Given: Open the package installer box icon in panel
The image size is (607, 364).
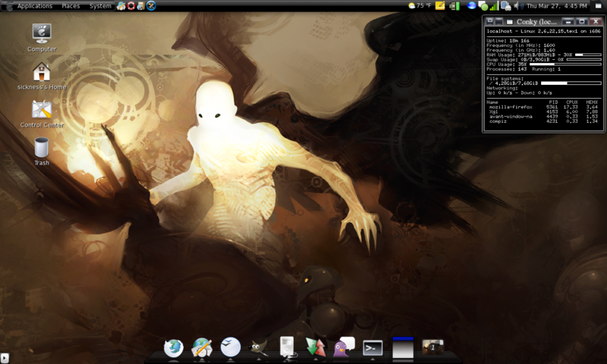Looking at the screenshot, I should coord(140,6).
